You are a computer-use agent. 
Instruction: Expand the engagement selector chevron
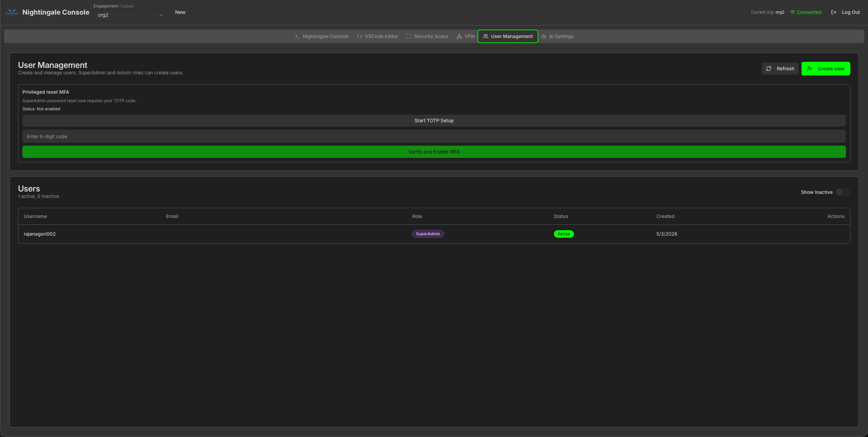coord(161,15)
